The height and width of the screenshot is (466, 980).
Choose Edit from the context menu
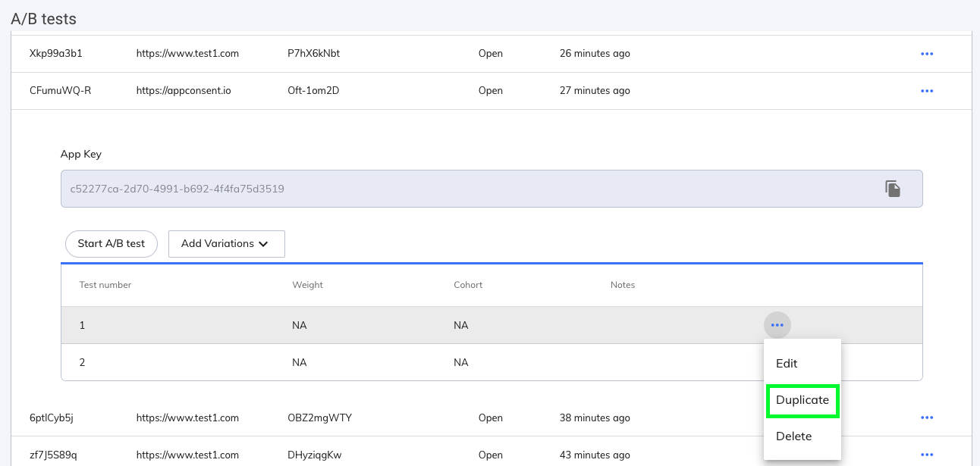pos(787,364)
